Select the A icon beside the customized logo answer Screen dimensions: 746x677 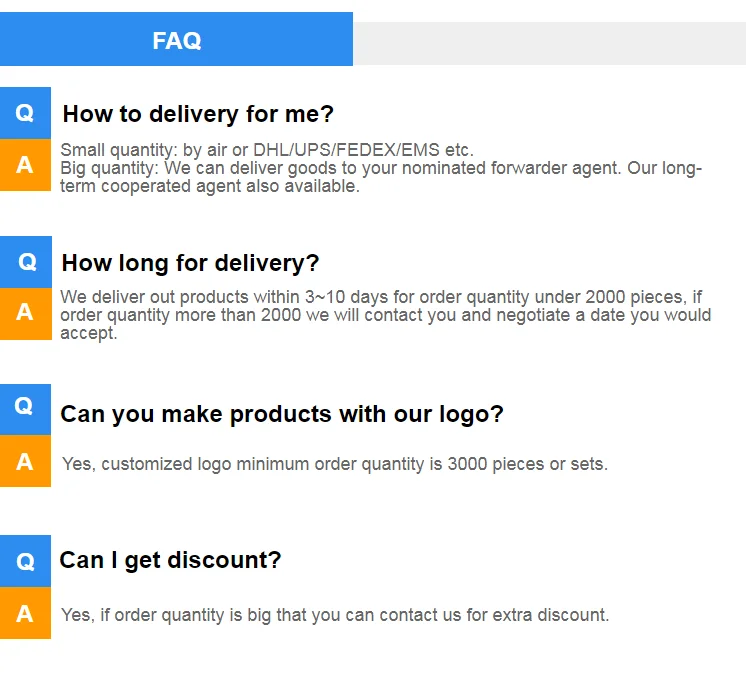click(x=25, y=461)
